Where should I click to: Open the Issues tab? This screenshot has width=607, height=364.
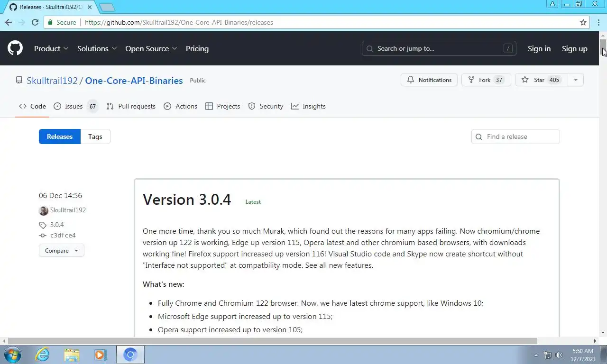point(75,106)
